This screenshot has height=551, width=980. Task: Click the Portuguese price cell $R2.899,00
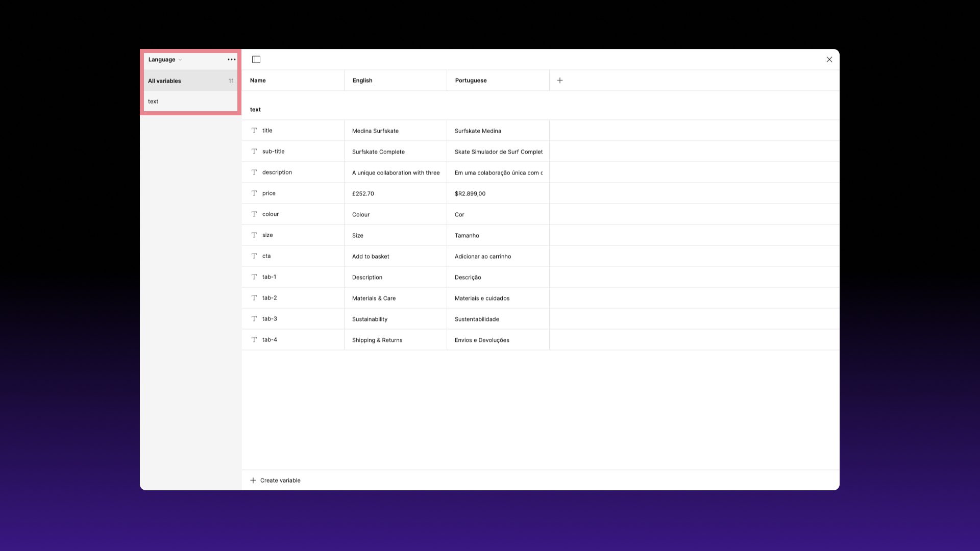point(470,193)
